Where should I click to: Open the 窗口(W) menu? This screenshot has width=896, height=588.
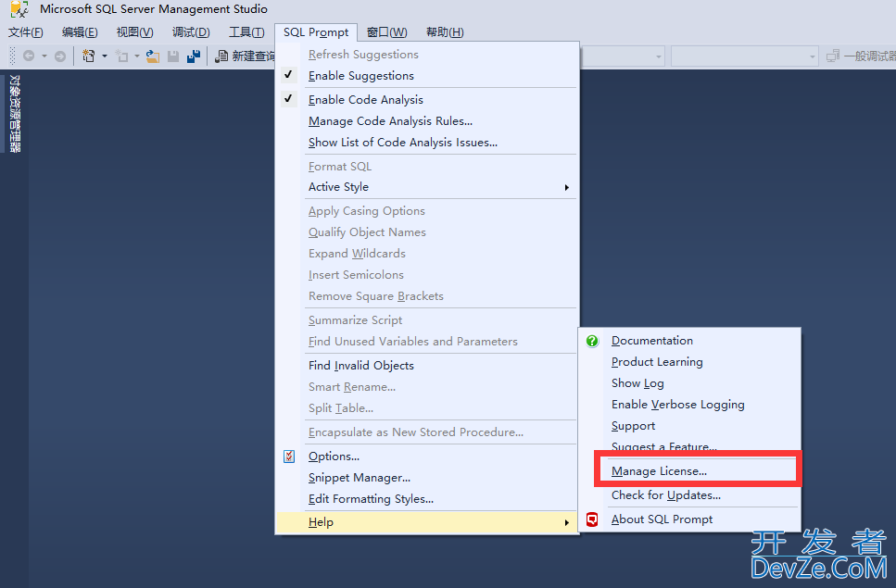387,32
